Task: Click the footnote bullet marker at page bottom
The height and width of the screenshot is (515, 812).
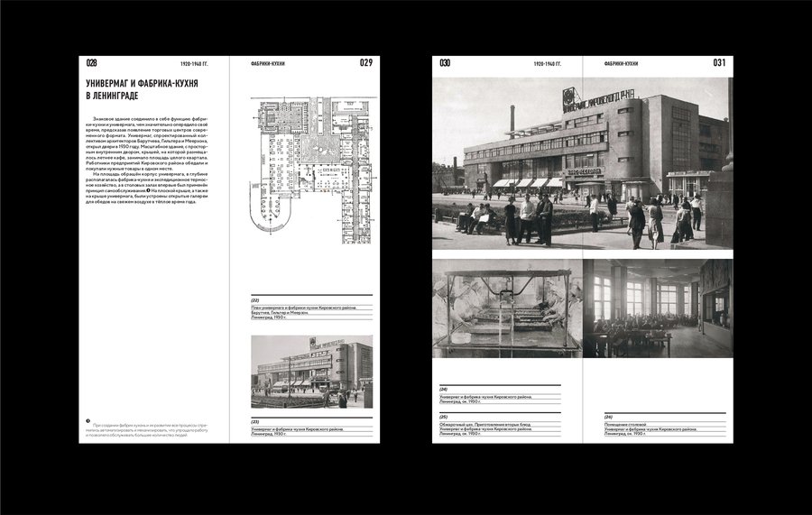Action: (x=88, y=421)
